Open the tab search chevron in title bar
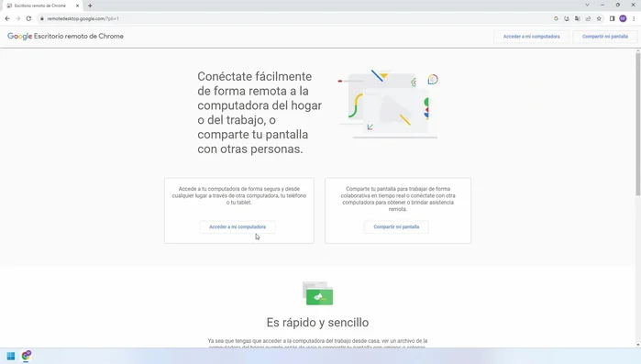641x364 pixels. click(x=587, y=5)
